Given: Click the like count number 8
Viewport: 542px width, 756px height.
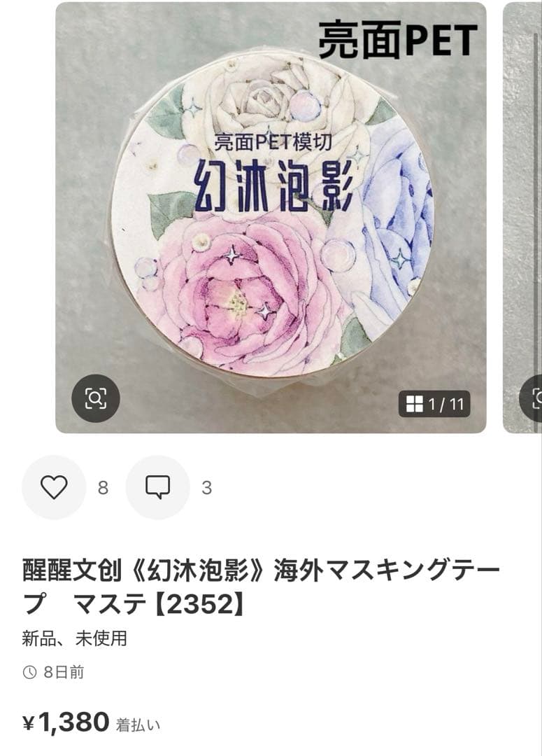Looking at the screenshot, I should 103,488.
